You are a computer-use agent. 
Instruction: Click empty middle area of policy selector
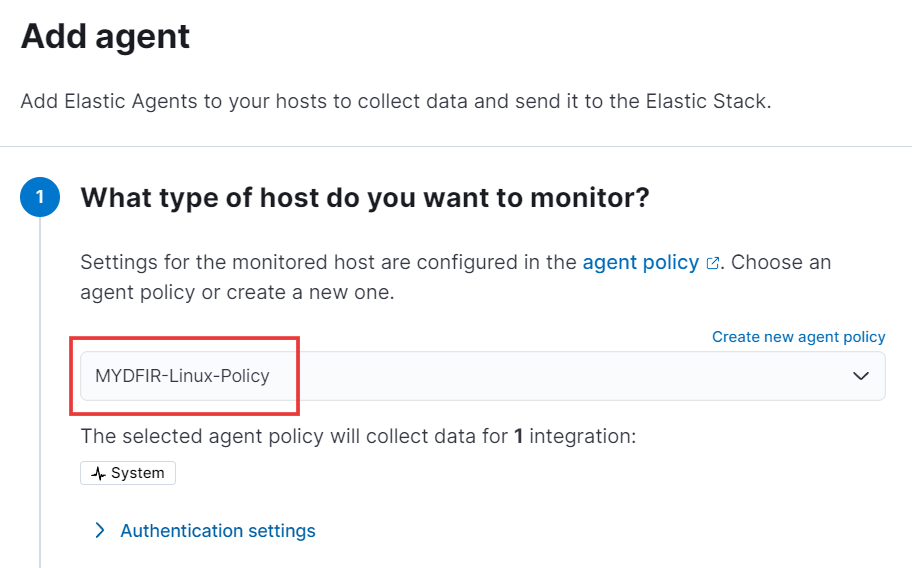point(558,376)
